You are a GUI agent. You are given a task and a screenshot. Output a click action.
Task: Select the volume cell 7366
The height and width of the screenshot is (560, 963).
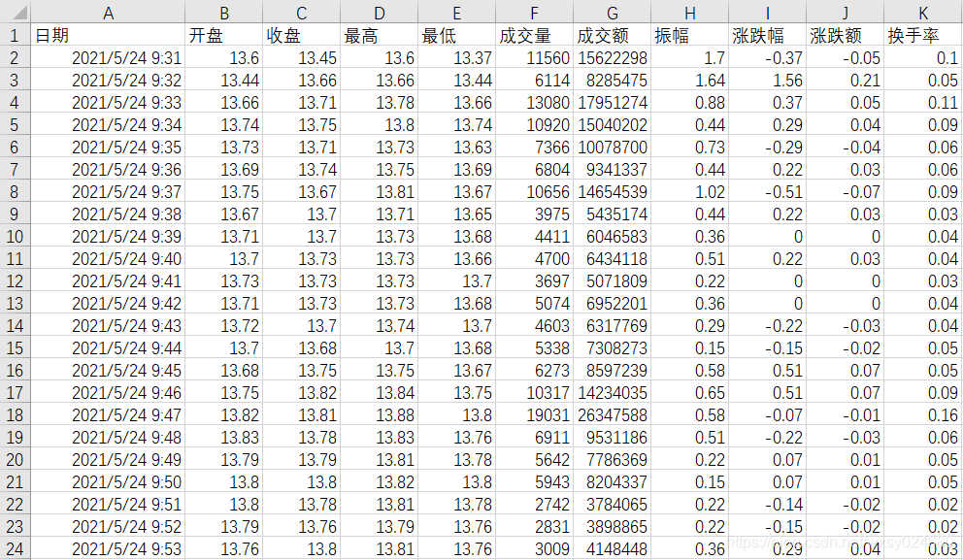pyautogui.click(x=534, y=148)
